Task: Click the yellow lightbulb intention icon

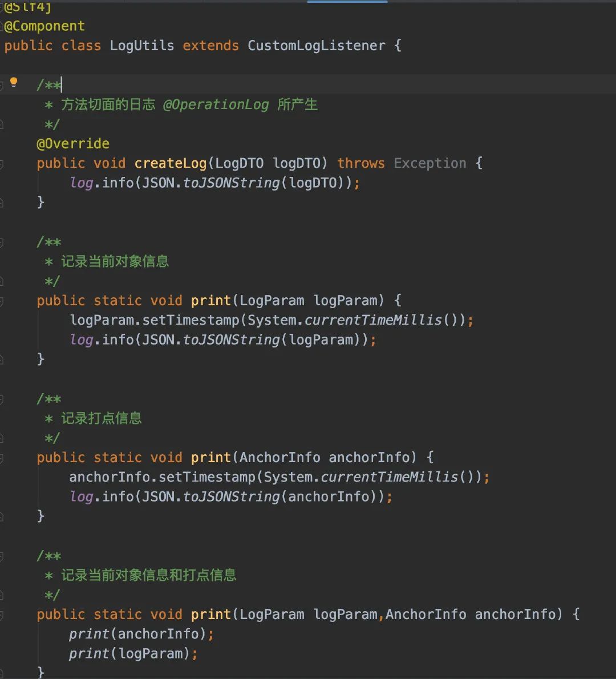Action: 14,82
